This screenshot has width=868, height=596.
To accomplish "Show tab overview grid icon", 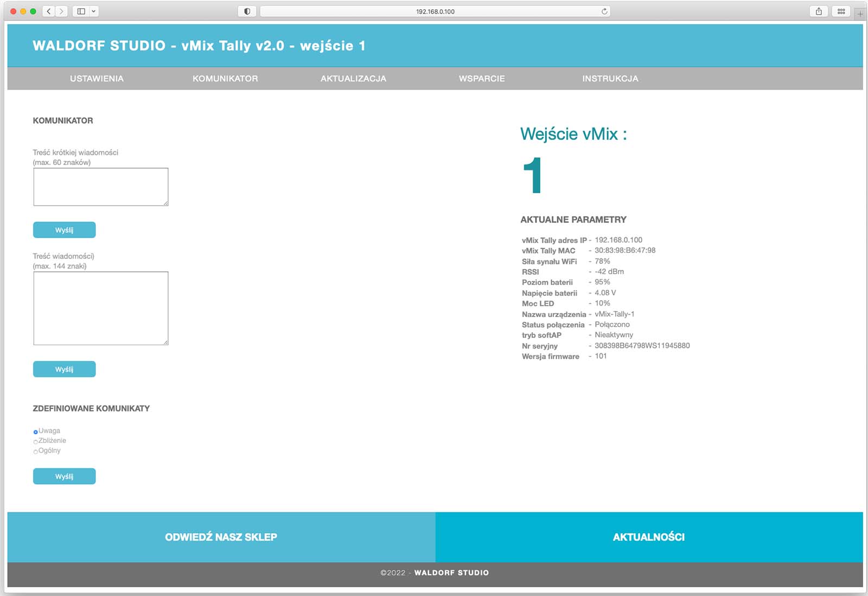I will click(x=841, y=11).
